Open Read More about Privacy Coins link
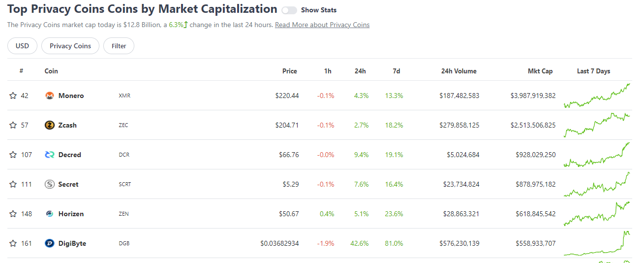 (x=322, y=25)
